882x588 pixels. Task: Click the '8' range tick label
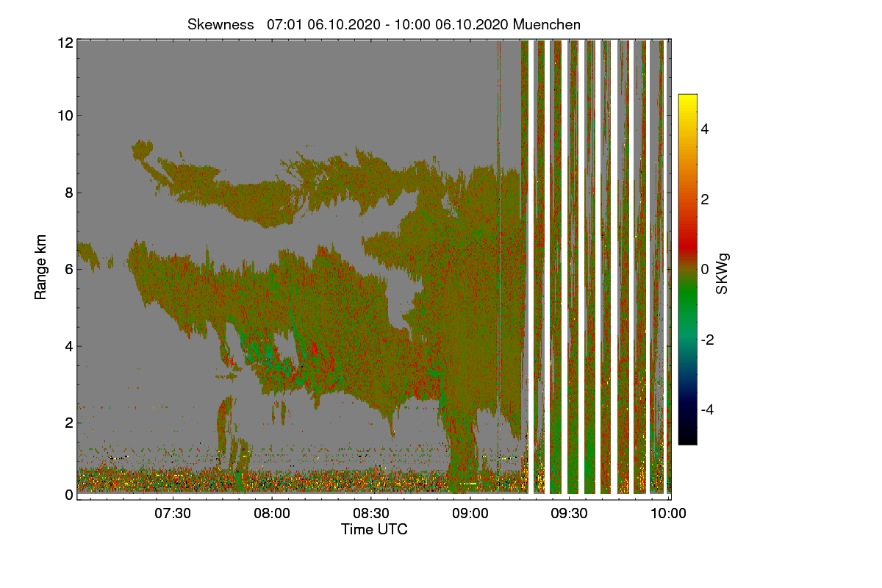click(69, 193)
